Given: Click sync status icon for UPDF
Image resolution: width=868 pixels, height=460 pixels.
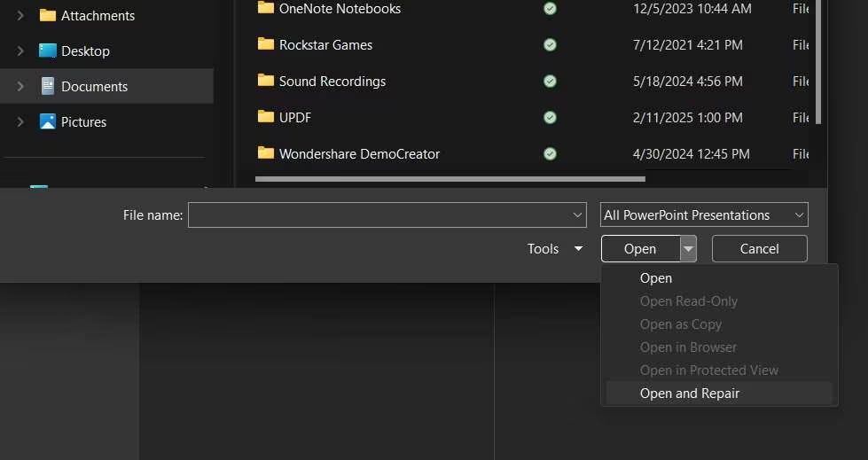Looking at the screenshot, I should coord(550,117).
